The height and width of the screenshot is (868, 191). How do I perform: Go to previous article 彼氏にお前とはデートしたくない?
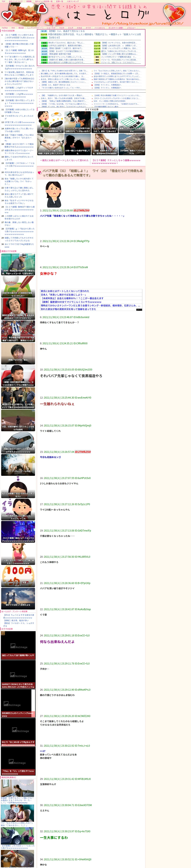pyautogui.click(x=64, y=160)
